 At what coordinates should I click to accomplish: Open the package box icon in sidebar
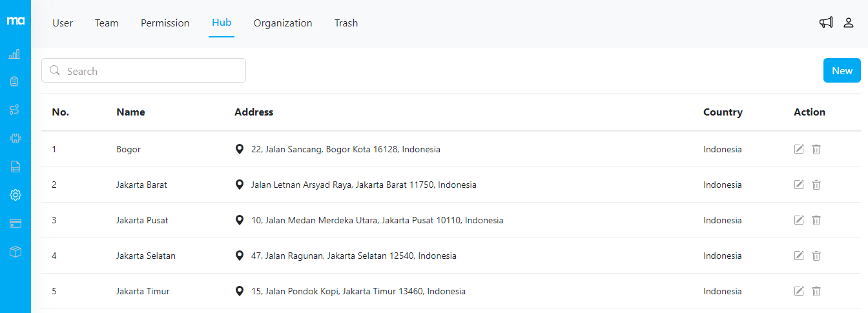(15, 252)
